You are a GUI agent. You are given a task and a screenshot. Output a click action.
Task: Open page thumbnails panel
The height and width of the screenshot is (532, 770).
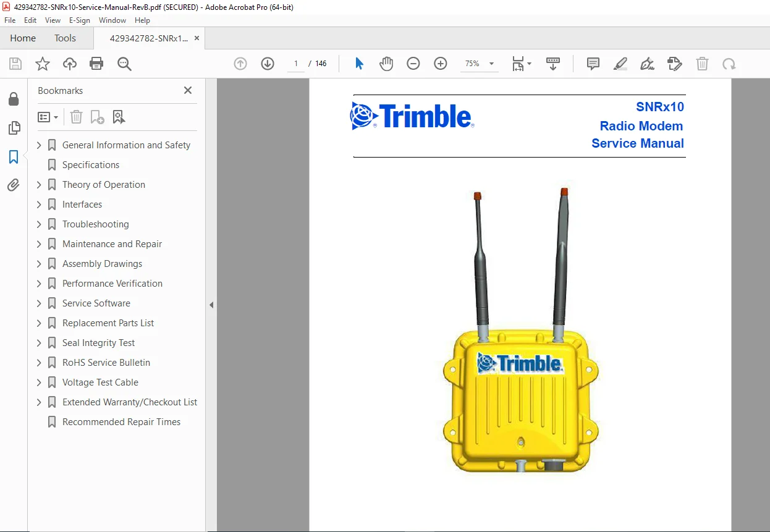14,128
